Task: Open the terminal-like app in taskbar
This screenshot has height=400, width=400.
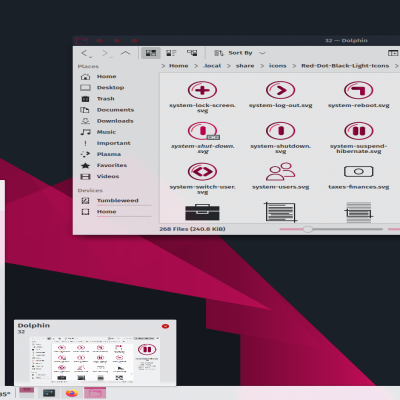Action: click(x=49, y=393)
